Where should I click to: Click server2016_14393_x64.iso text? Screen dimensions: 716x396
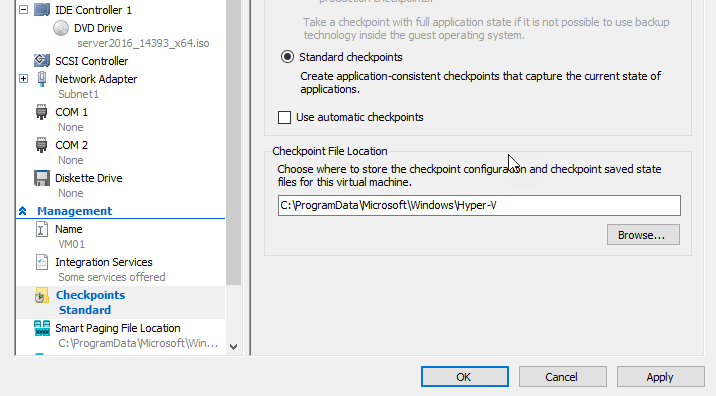click(143, 43)
